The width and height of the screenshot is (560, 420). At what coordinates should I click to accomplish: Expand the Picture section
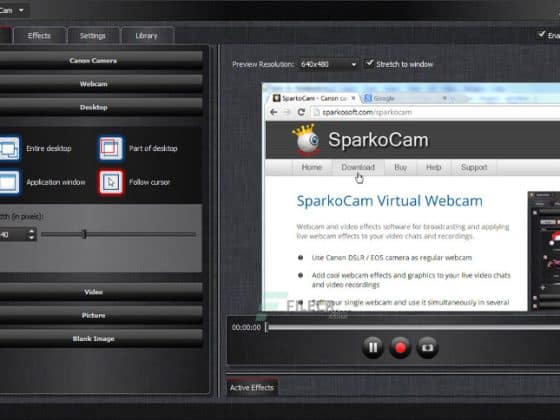[101, 315]
